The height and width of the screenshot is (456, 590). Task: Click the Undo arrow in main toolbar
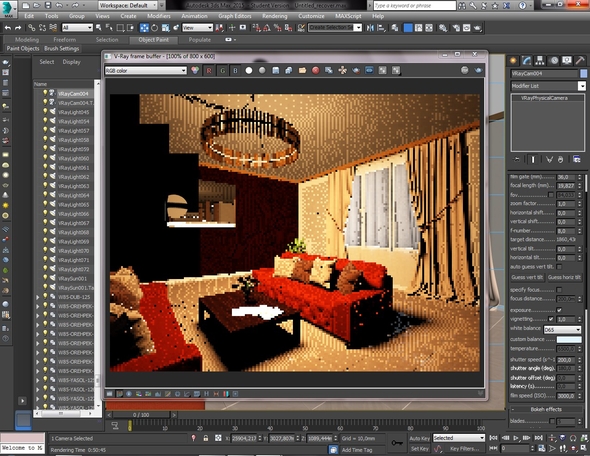(x=8, y=28)
